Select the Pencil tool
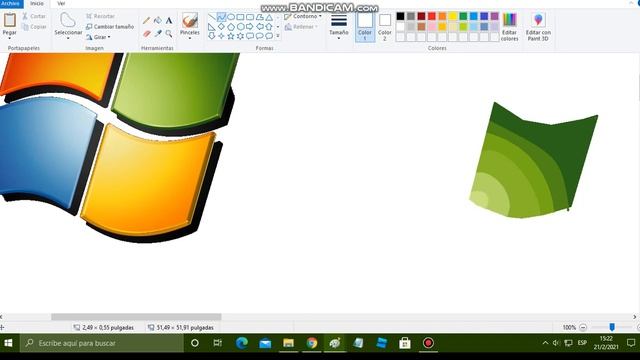 click(147, 20)
